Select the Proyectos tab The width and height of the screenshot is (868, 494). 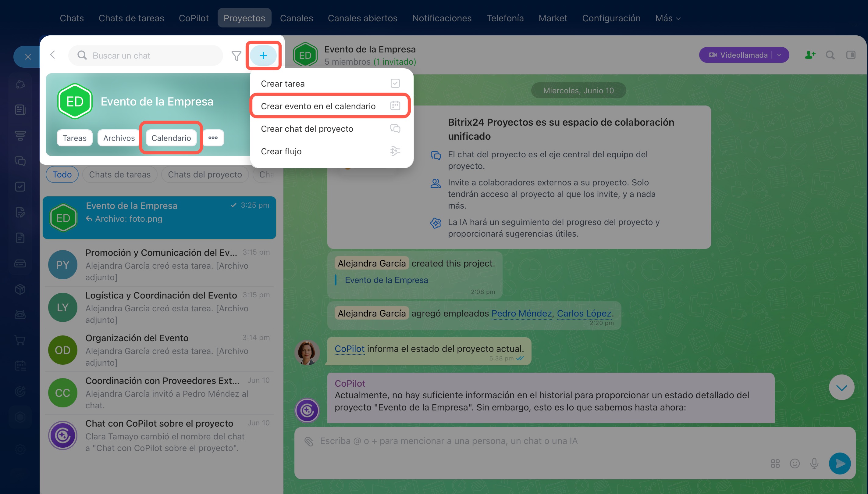point(244,18)
